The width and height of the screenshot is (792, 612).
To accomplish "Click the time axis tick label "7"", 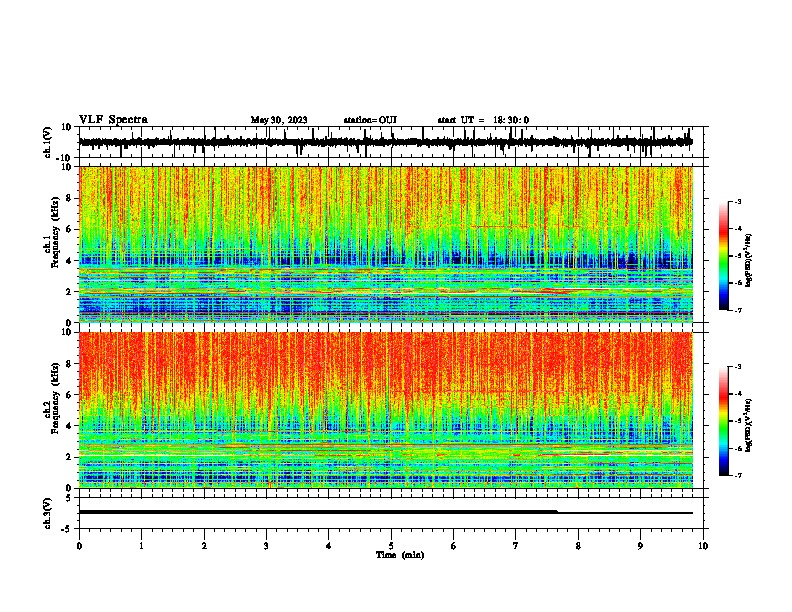I will (516, 546).
